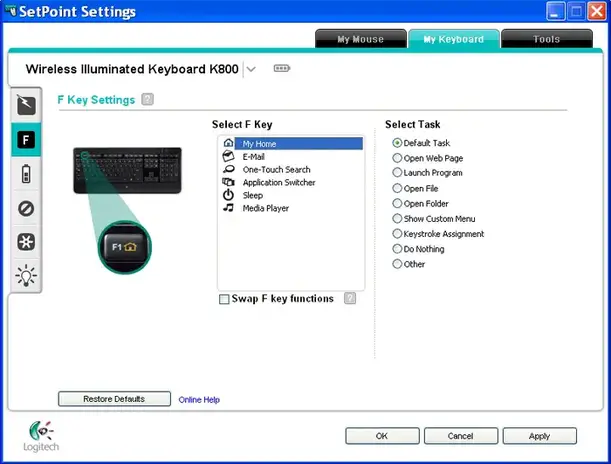Select the Open File radio button

[x=397, y=189]
